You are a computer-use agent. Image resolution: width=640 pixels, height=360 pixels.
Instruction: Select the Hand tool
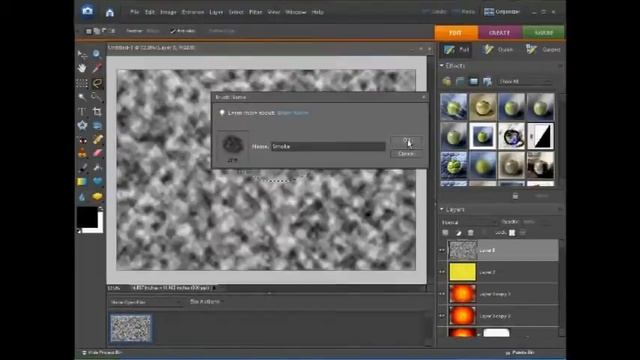click(82, 68)
